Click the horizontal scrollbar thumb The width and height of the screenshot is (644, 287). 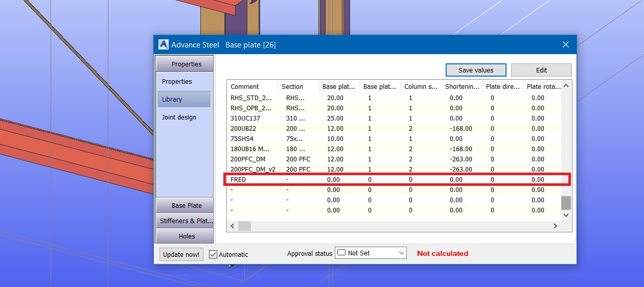tap(244, 226)
